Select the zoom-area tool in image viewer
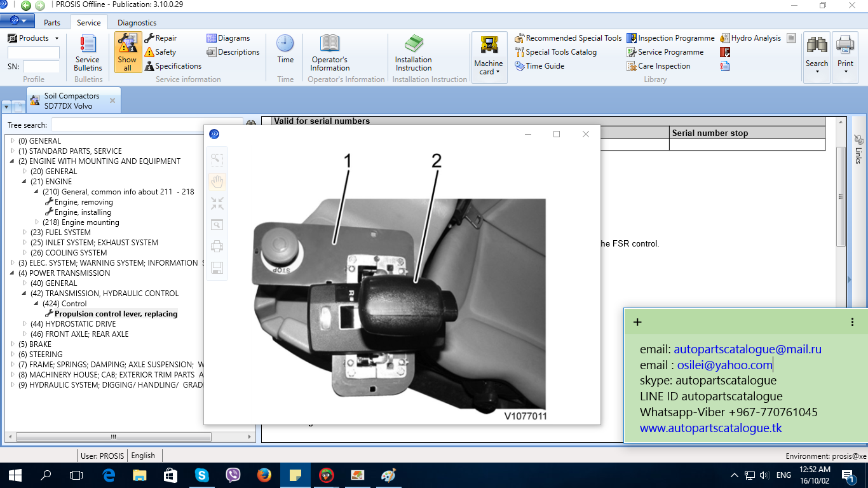 click(x=217, y=160)
